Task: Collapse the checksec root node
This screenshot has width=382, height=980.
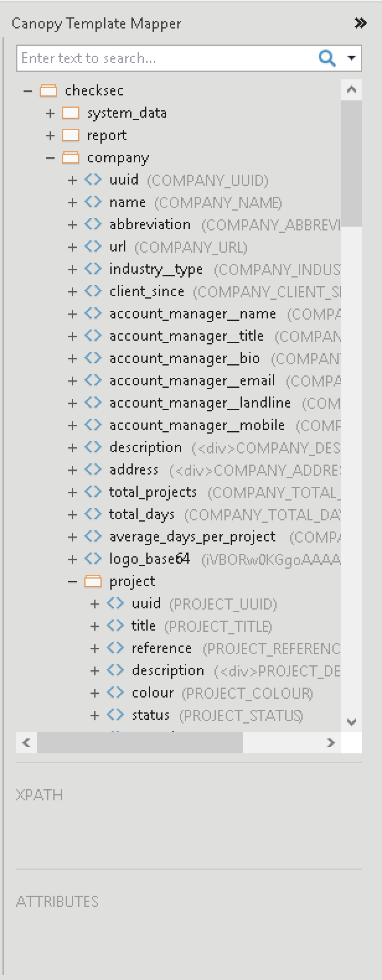Action: click(28, 91)
